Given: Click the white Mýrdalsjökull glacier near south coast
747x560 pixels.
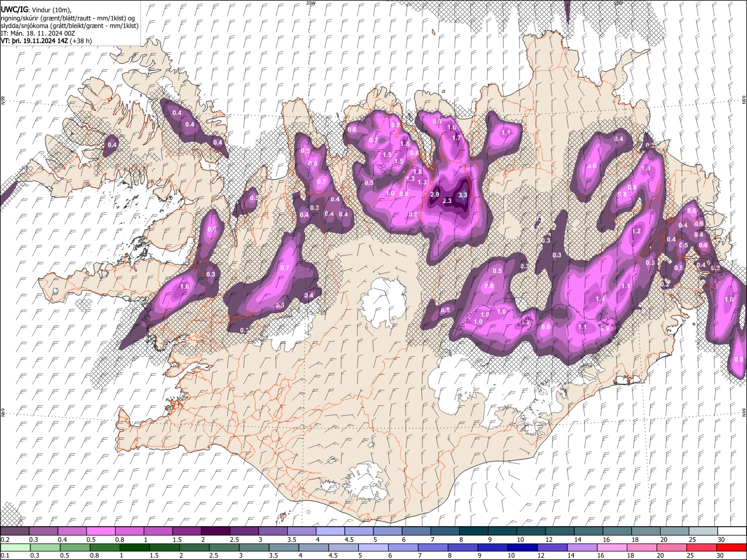Looking at the screenshot, I should 367,481.
